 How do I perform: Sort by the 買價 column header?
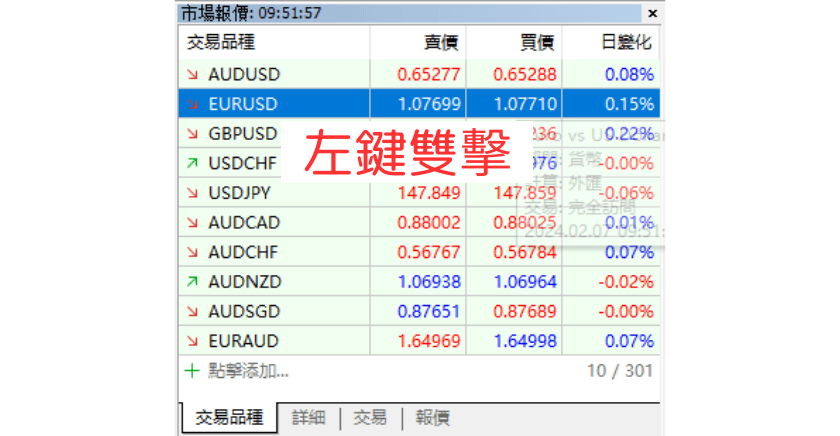coord(537,43)
